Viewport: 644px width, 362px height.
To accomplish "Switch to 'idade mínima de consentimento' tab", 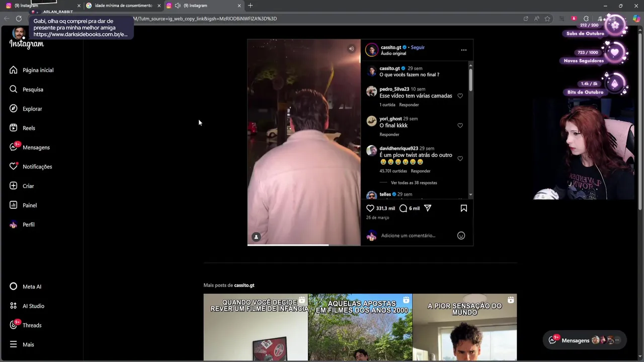I will click(123, 6).
